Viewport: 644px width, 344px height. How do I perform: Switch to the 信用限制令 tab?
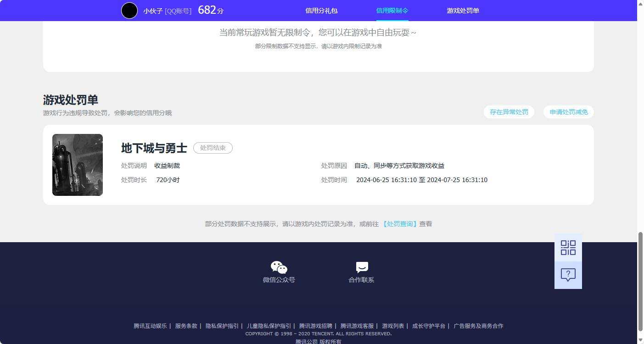[392, 11]
